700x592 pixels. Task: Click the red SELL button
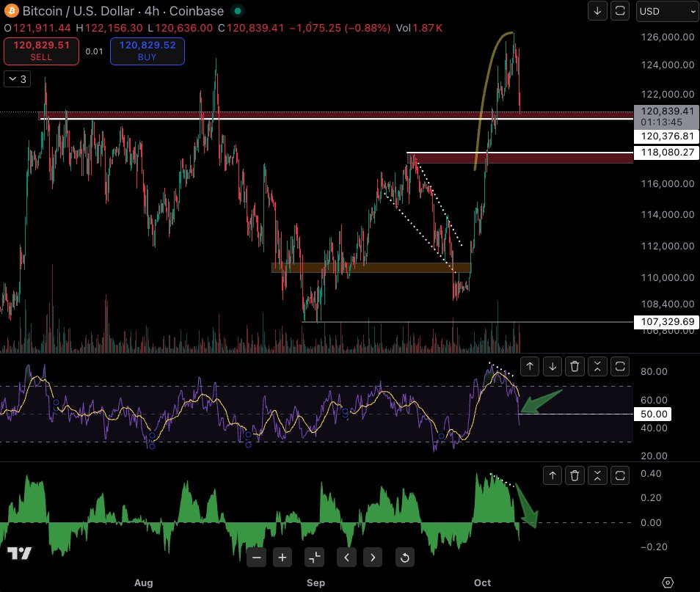click(41, 51)
